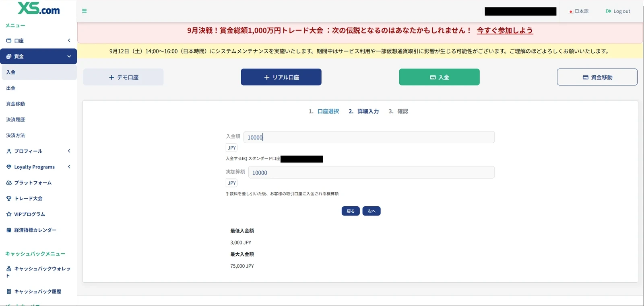
Task: Click the キャッシュバック履歴 document icon
Action: coord(9,292)
